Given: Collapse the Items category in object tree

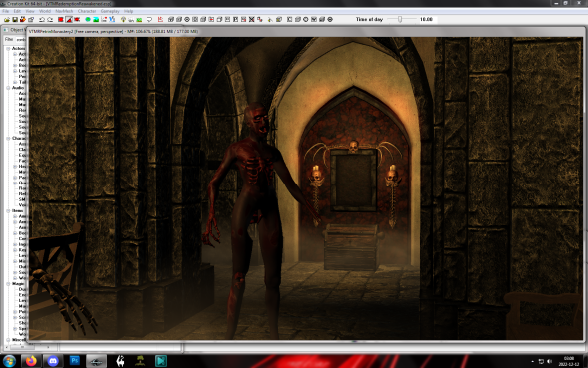Looking at the screenshot, I should (8, 210).
